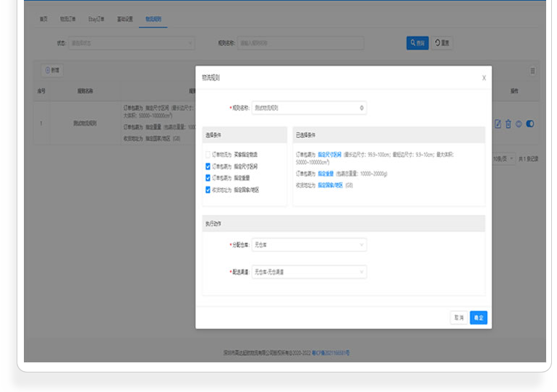The image size is (557, 392).
Task: Open the table column settings icon
Action: (532, 71)
